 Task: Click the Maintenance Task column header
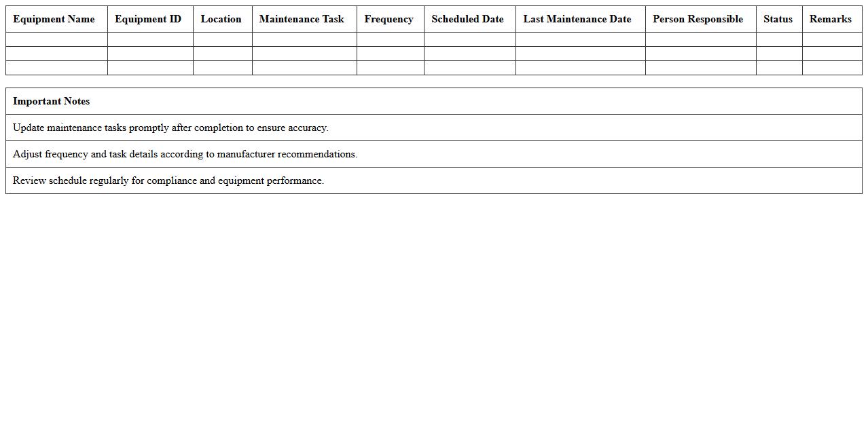(x=302, y=19)
